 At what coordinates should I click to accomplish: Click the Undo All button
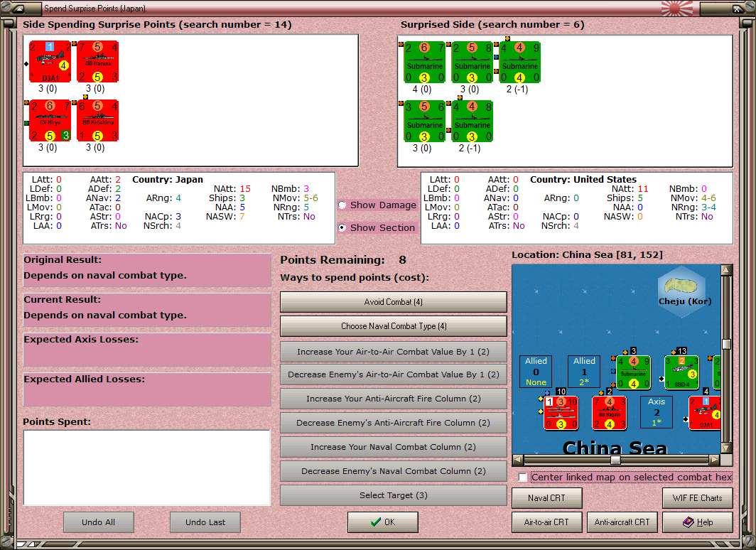pyautogui.click(x=98, y=522)
